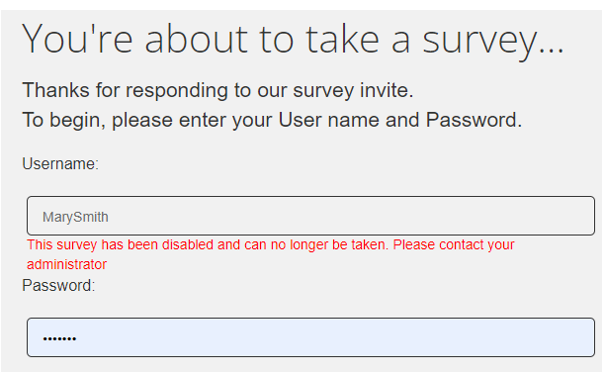Select the Password label text

click(58, 286)
